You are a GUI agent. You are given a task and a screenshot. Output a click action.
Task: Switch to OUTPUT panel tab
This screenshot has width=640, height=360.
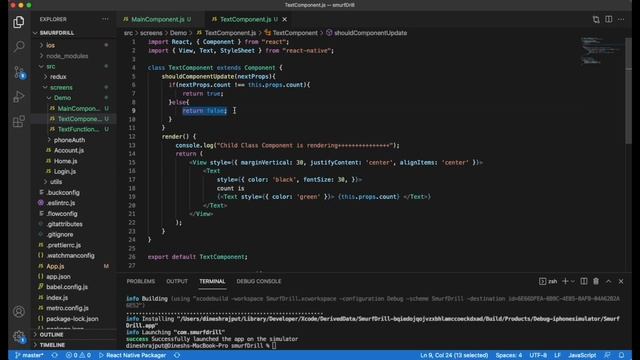point(177,281)
